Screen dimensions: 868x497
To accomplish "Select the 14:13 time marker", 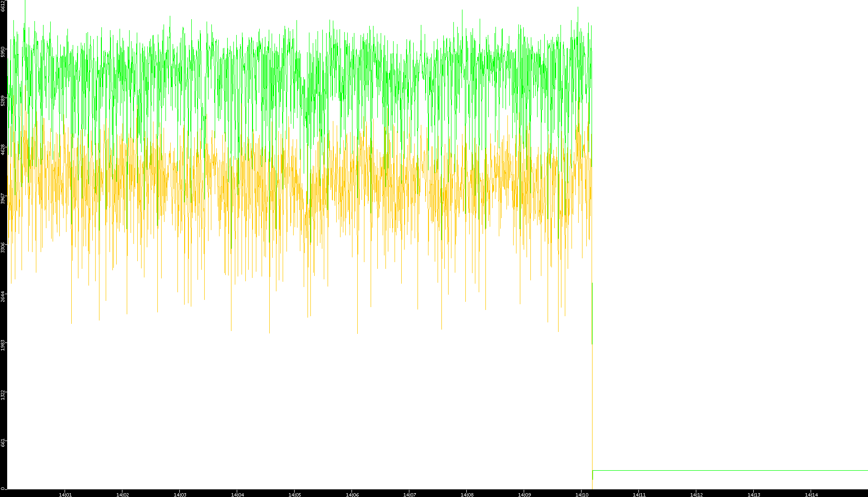I will coord(754,495).
